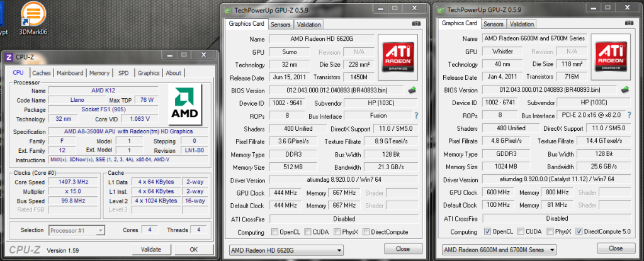Click the screenshot camera icon in the Radeon HD 6620G GPU-Z window

pyautogui.click(x=416, y=23)
